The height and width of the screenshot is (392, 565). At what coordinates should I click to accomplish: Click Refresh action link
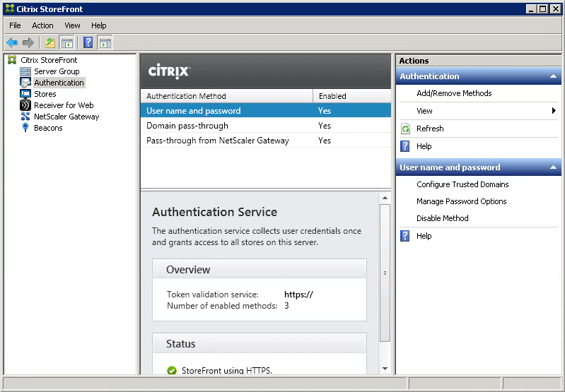click(430, 129)
